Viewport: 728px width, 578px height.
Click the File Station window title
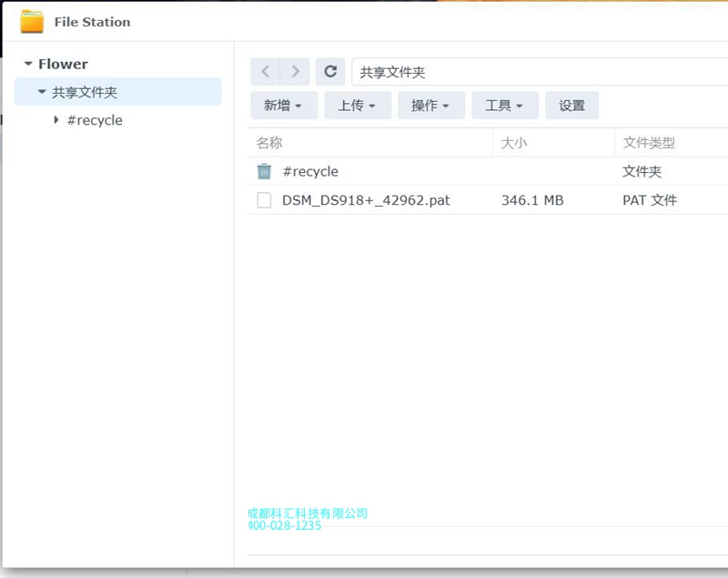tap(92, 22)
